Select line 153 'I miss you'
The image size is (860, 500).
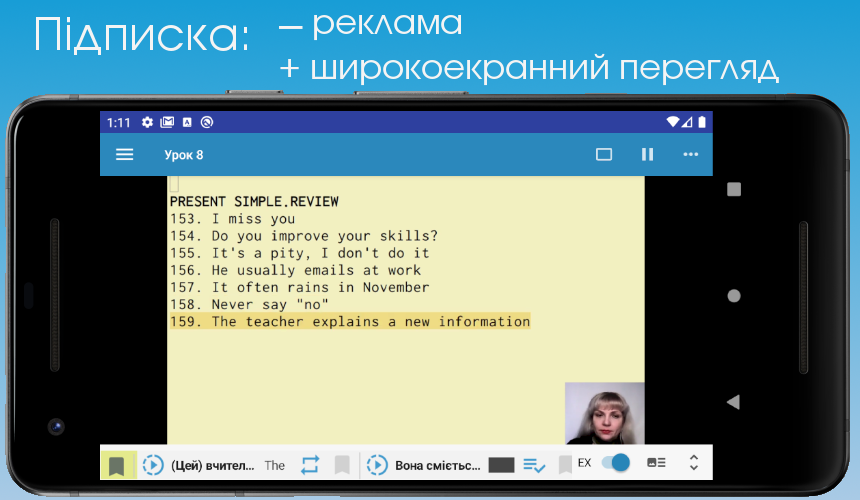pos(233,219)
